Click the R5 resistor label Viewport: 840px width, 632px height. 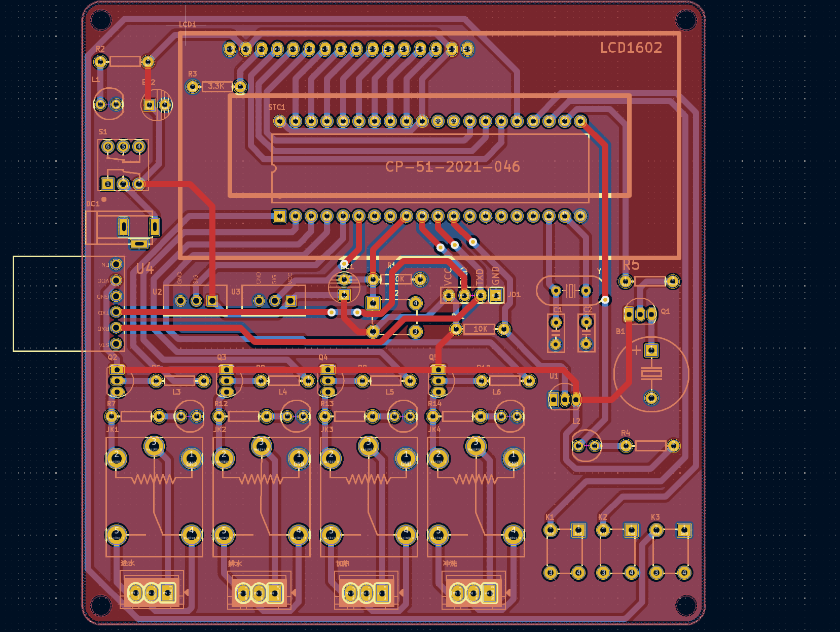coord(631,265)
